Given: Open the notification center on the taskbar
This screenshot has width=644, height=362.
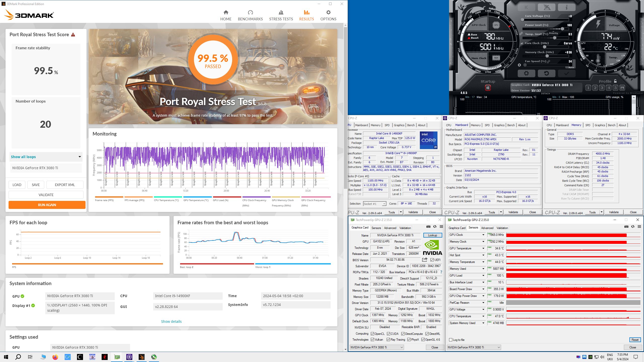Looking at the screenshot, I should click(x=636, y=357).
